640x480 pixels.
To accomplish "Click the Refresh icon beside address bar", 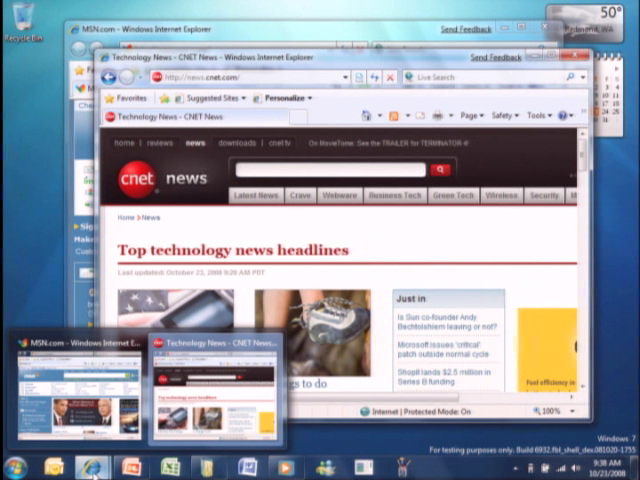I will [x=374, y=77].
